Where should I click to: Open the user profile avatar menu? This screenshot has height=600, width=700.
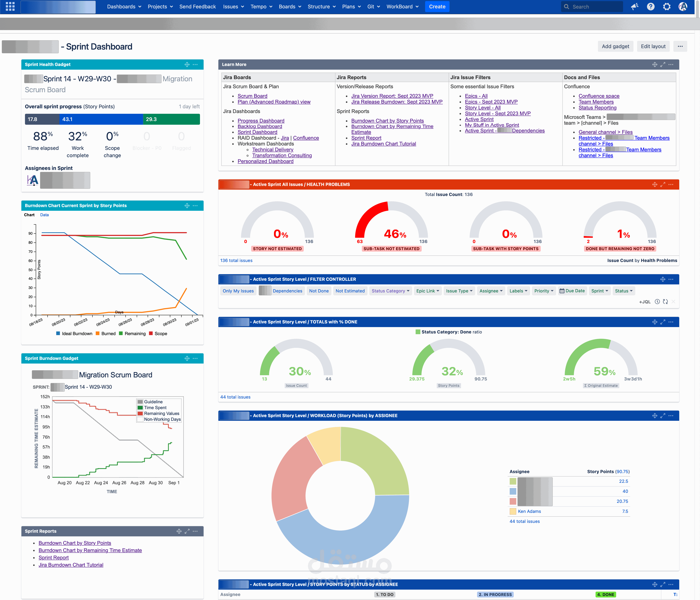pos(683,6)
